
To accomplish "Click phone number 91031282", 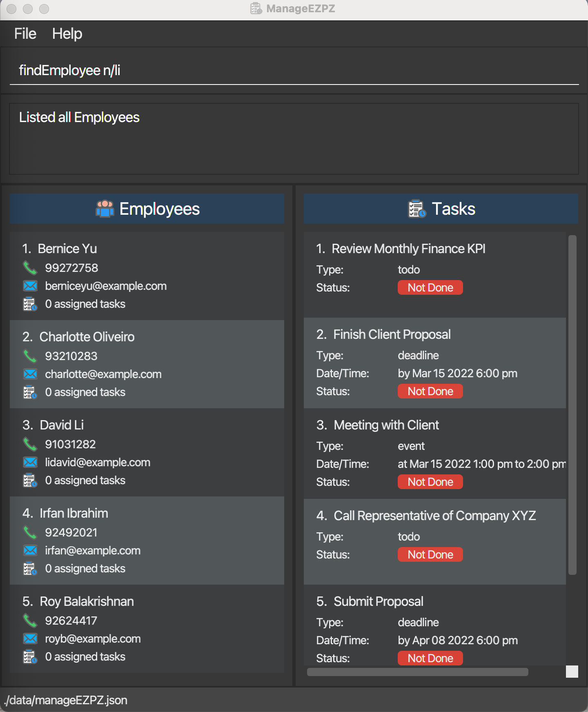I will click(70, 444).
